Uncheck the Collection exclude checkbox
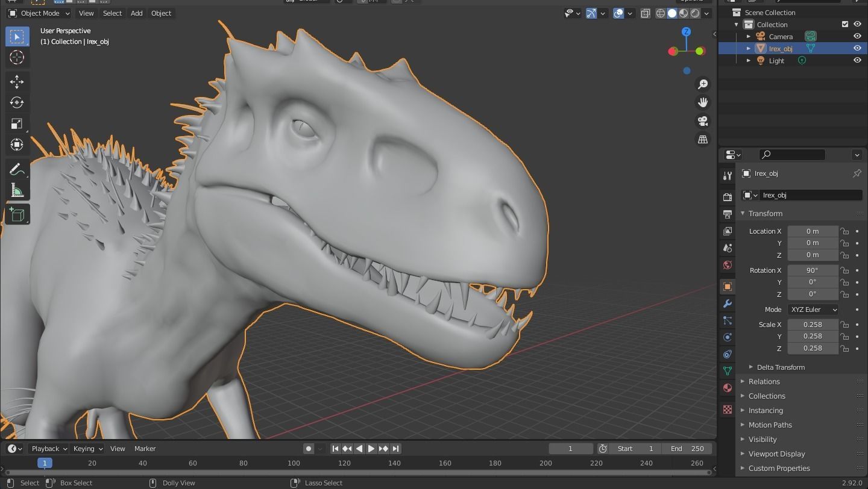868x489 pixels. tap(844, 24)
